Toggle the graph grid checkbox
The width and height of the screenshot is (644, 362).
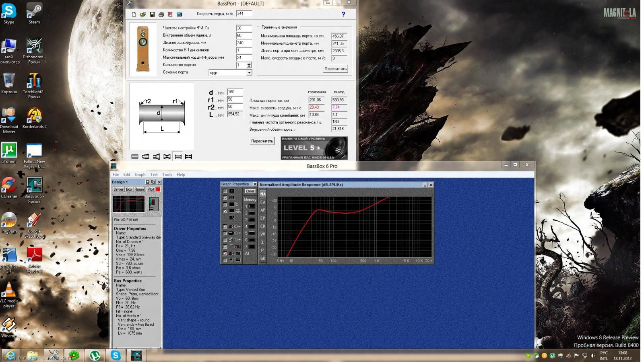[x=225, y=198]
